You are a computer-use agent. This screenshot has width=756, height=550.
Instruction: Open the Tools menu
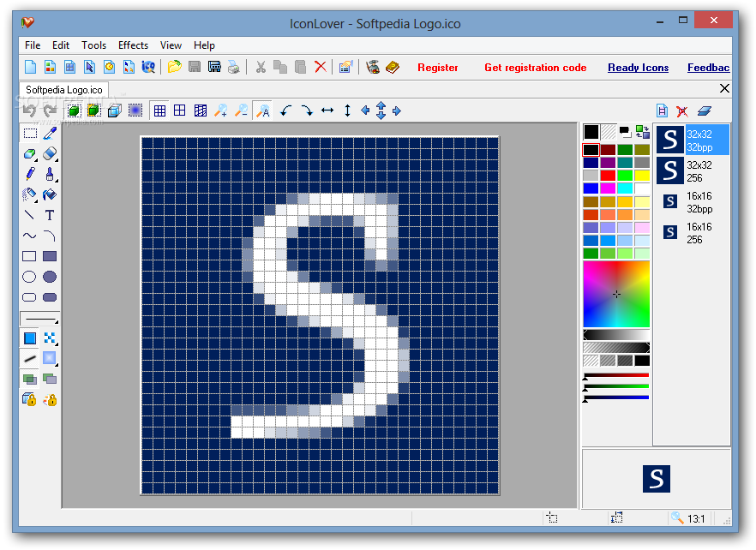pyautogui.click(x=93, y=45)
